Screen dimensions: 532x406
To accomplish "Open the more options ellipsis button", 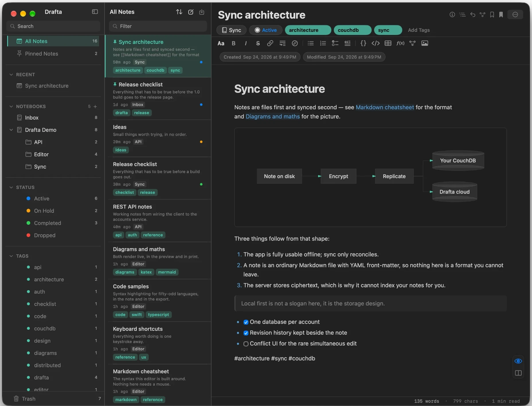I will pos(515,15).
